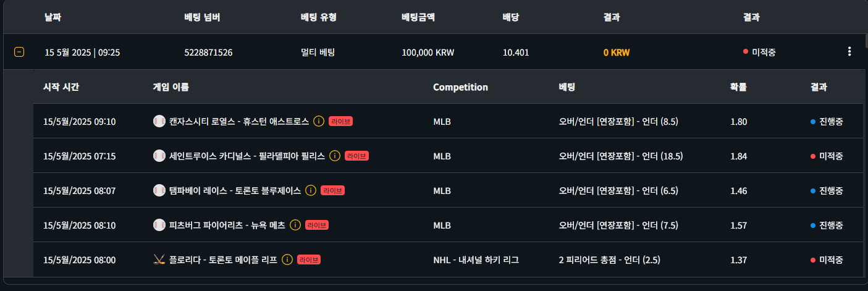Click hockey sticks icon for 플로리다 match
The width and height of the screenshot is (868, 291).
pyautogui.click(x=159, y=259)
